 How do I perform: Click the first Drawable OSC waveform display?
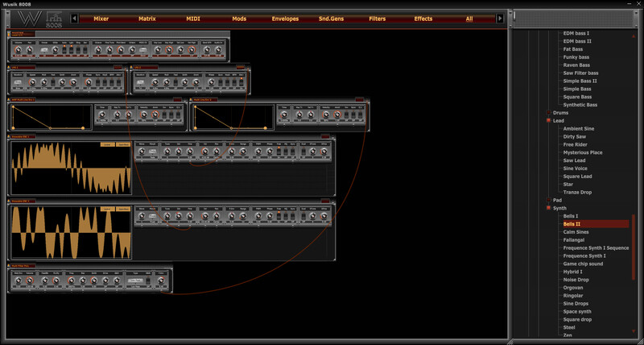71,167
